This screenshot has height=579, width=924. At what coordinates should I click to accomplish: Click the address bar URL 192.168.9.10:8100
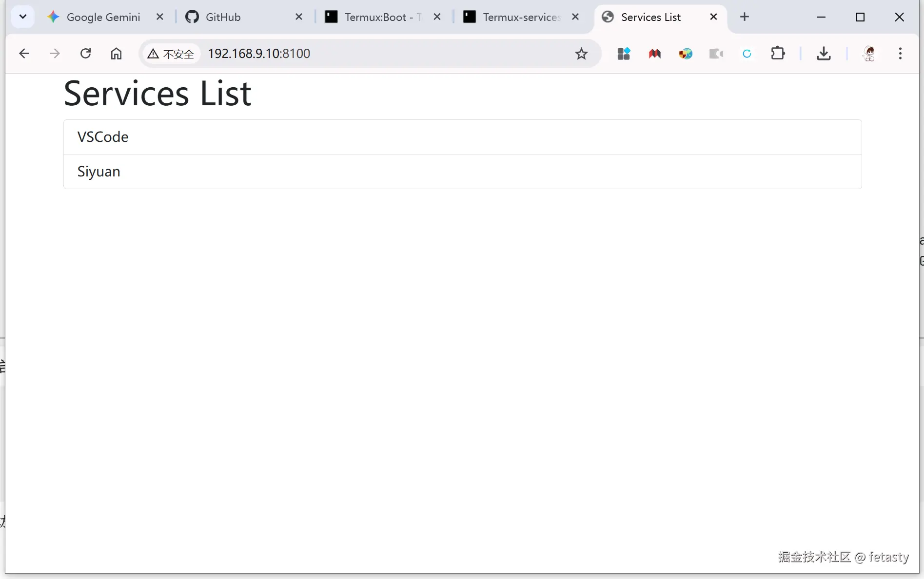259,54
